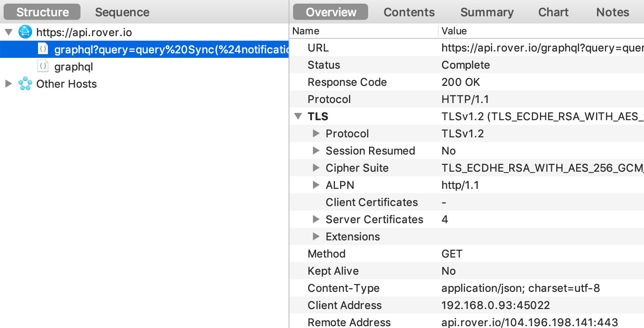Click the Session Resumed No value

pos(449,151)
